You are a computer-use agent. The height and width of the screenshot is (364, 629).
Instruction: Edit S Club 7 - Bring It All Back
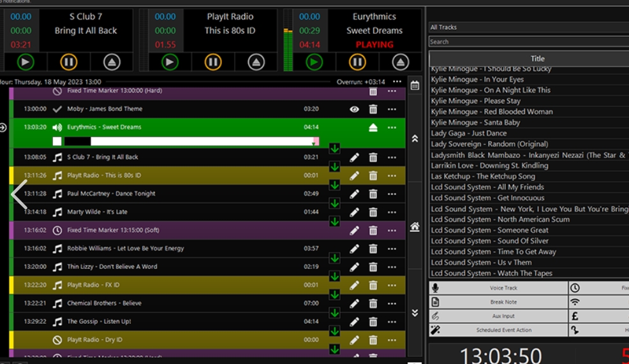(x=354, y=157)
